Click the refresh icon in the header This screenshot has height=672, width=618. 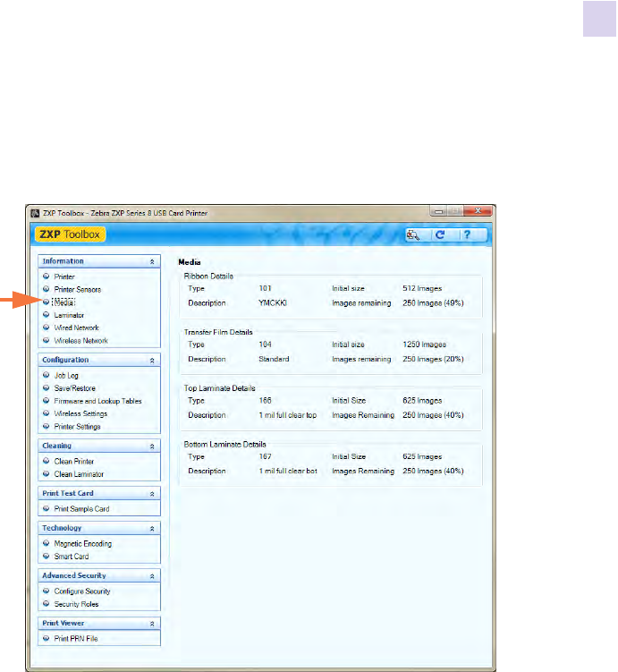tap(440, 234)
